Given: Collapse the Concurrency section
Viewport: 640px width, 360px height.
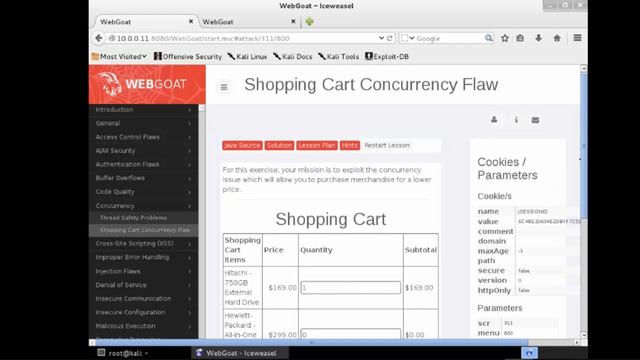Looking at the screenshot, I should [x=143, y=206].
